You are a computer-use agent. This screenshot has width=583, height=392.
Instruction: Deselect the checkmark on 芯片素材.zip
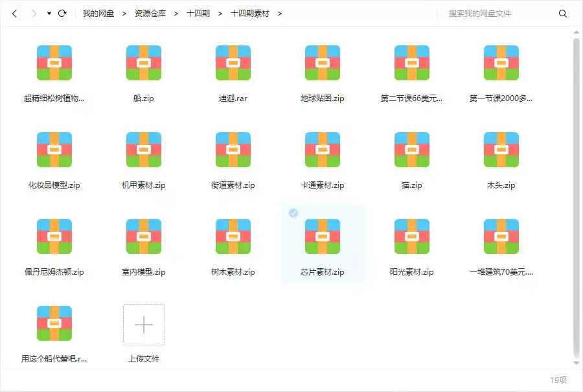[293, 213]
